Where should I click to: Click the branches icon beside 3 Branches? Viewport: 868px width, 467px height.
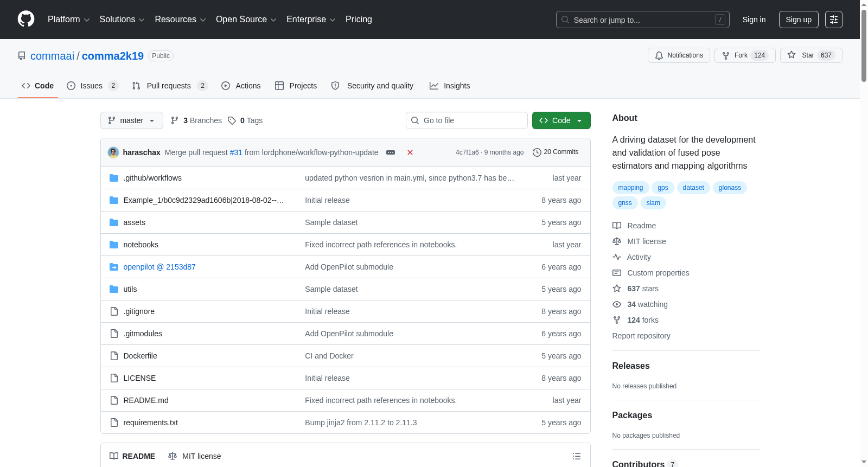pyautogui.click(x=175, y=120)
